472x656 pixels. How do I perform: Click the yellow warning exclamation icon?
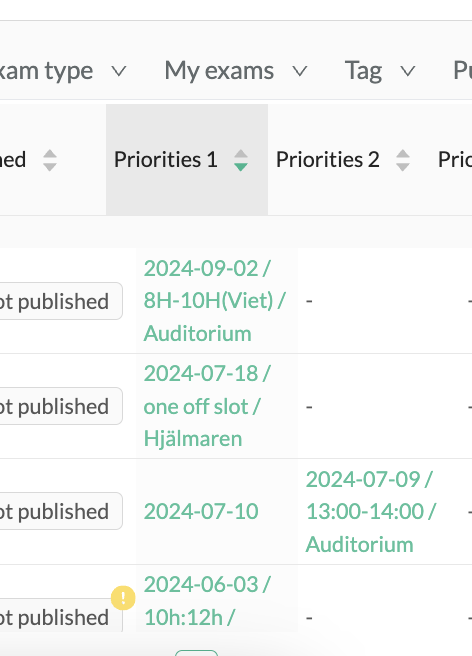(x=123, y=598)
